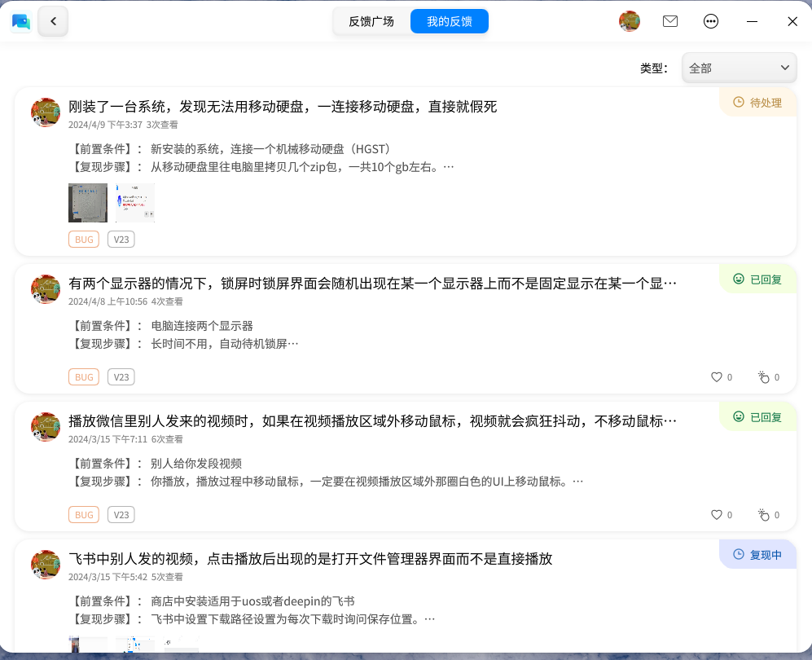The height and width of the screenshot is (660, 812).
Task: Click 【复现步骤】 line about zip包 10个gb
Action: [261, 167]
